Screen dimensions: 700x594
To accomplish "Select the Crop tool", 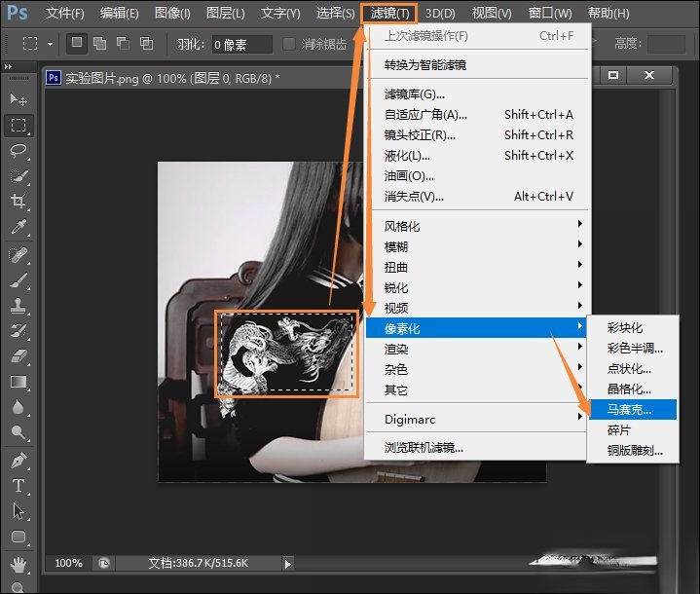I will click(x=18, y=202).
